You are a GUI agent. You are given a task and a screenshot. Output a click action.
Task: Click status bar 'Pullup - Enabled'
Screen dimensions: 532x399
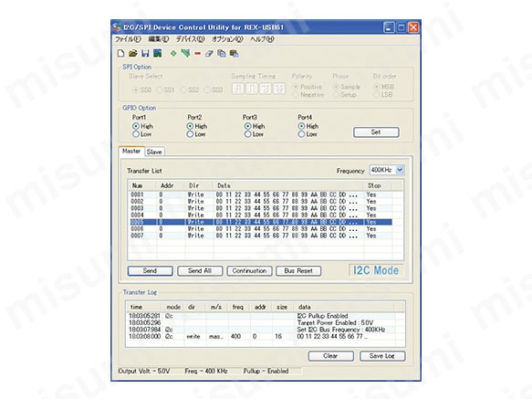[x=266, y=372]
